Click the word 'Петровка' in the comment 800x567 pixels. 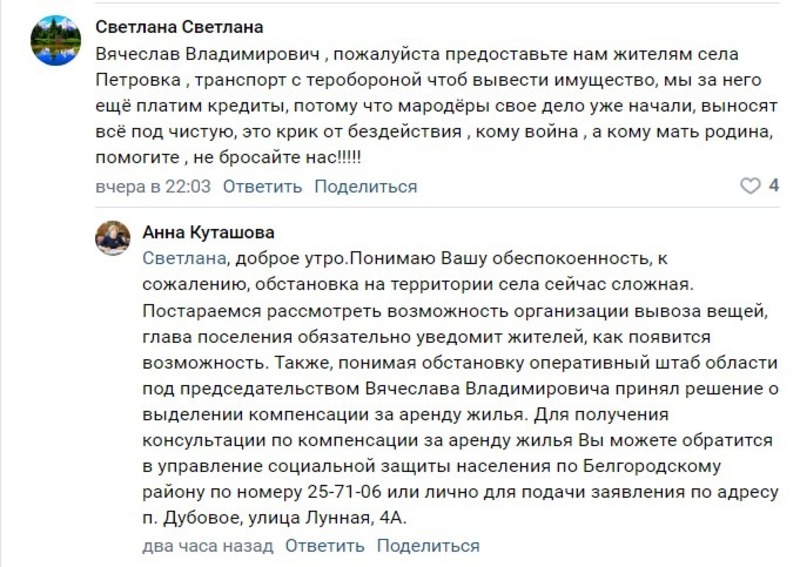click(138, 80)
